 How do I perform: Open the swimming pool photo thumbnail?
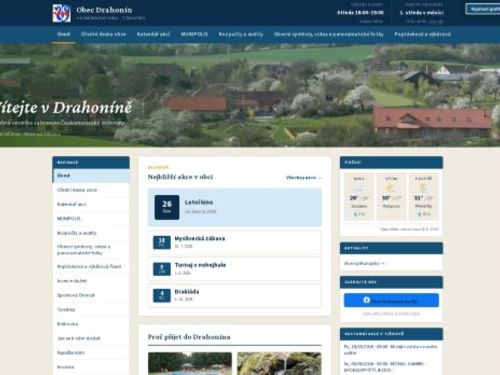(190, 363)
